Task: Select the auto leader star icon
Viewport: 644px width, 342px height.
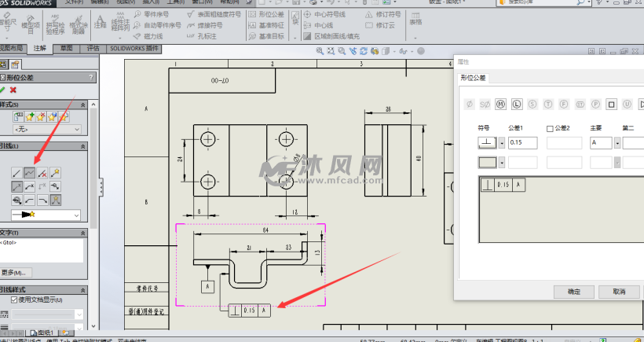Action: (x=55, y=173)
